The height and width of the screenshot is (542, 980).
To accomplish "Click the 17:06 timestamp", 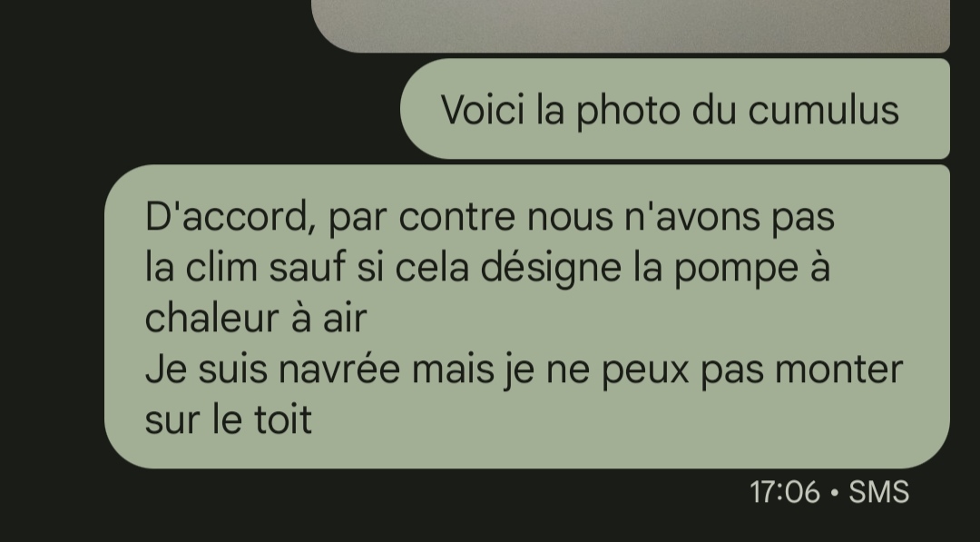I will pyautogui.click(x=784, y=493).
